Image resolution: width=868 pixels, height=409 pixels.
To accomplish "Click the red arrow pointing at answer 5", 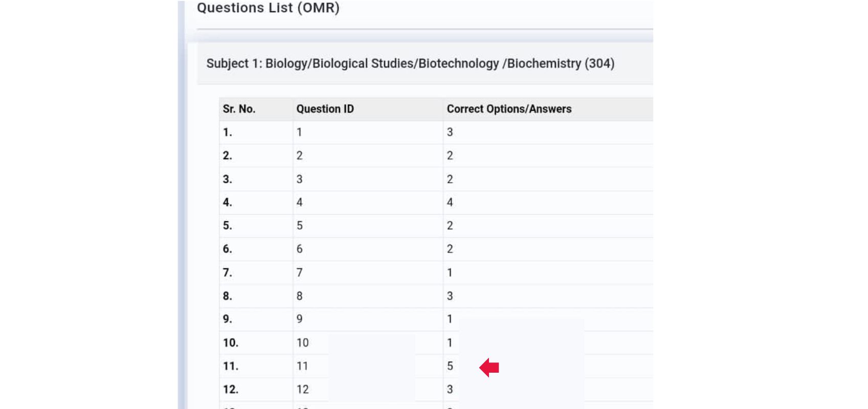I will click(489, 367).
